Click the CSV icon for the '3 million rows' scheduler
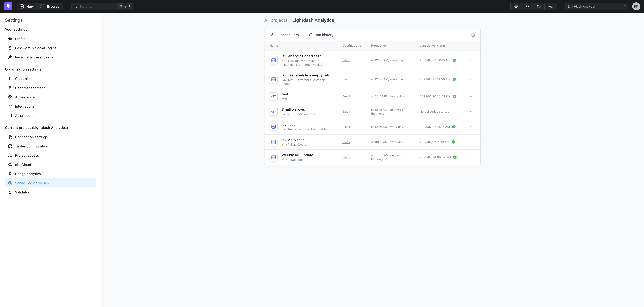The width and height of the screenshot is (644, 307). tap(273, 111)
